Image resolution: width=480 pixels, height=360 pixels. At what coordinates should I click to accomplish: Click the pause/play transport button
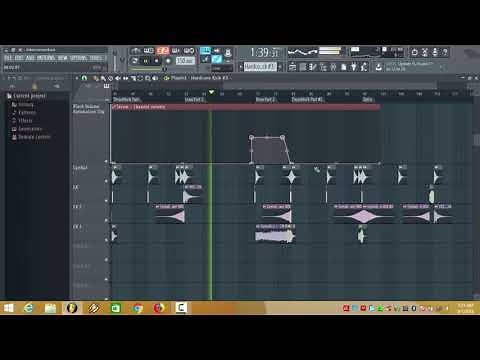146,61
